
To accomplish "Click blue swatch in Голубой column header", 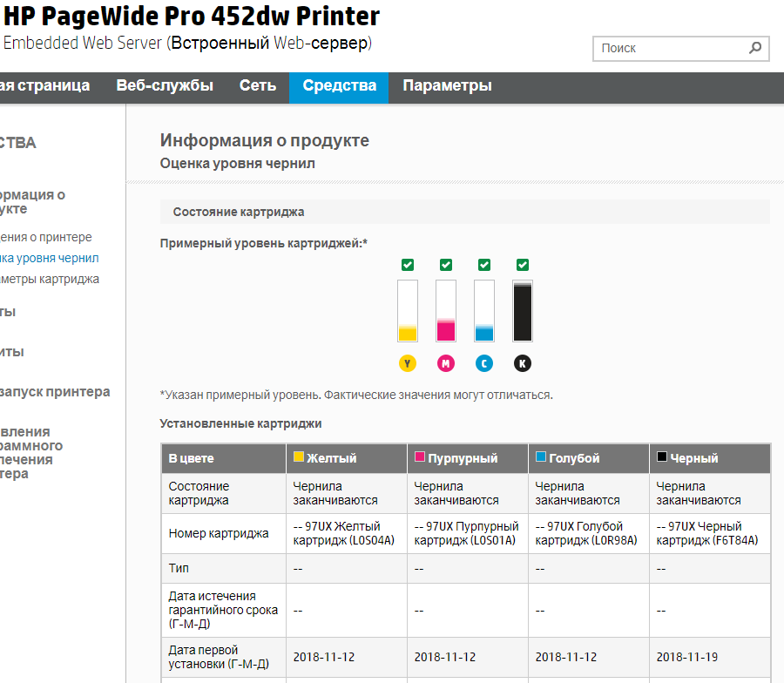I will (x=540, y=456).
